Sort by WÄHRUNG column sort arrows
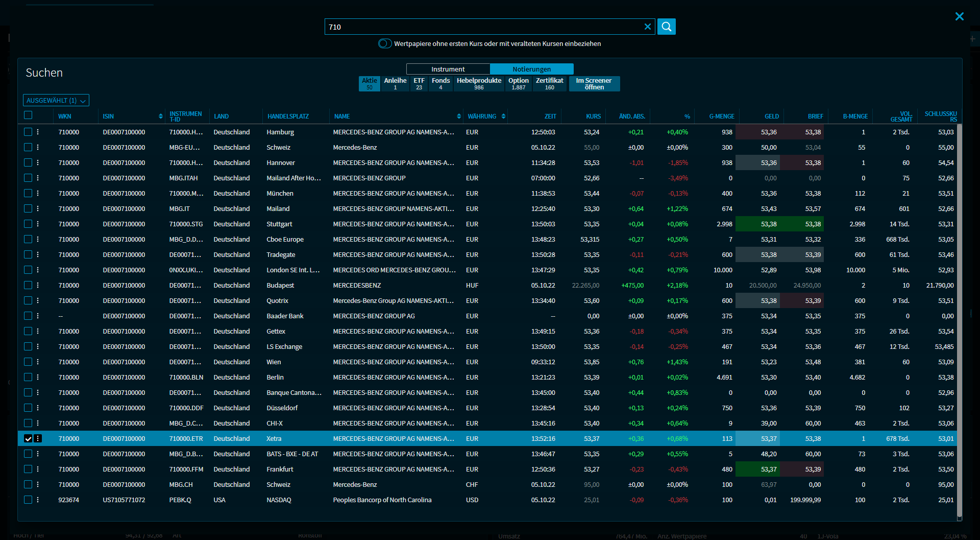Image resolution: width=980 pixels, height=540 pixels. [x=503, y=116]
